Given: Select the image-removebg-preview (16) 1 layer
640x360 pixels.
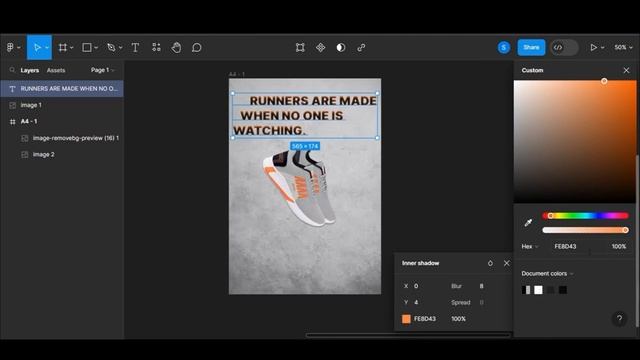Looking at the screenshot, I should 62,138.
